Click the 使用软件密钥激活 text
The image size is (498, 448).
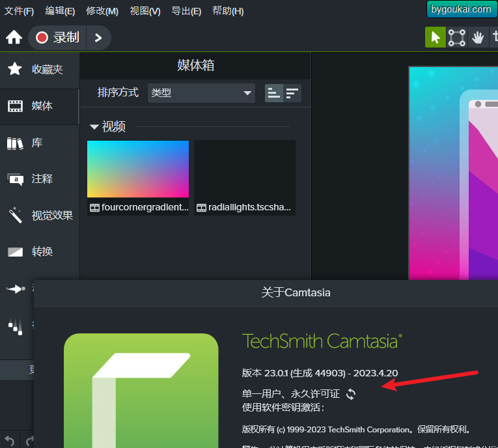[x=283, y=408]
